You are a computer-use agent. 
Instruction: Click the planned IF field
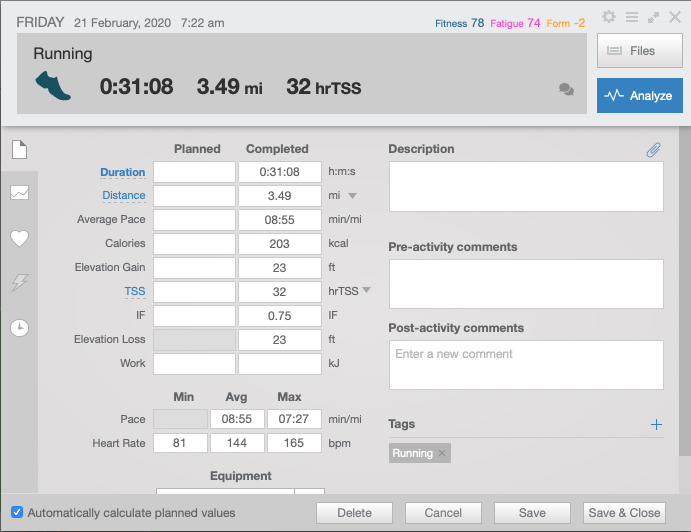(194, 316)
